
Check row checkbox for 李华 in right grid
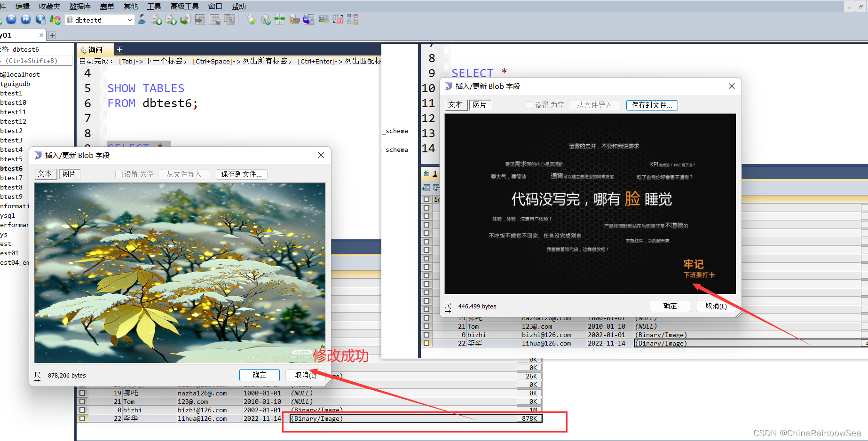426,343
